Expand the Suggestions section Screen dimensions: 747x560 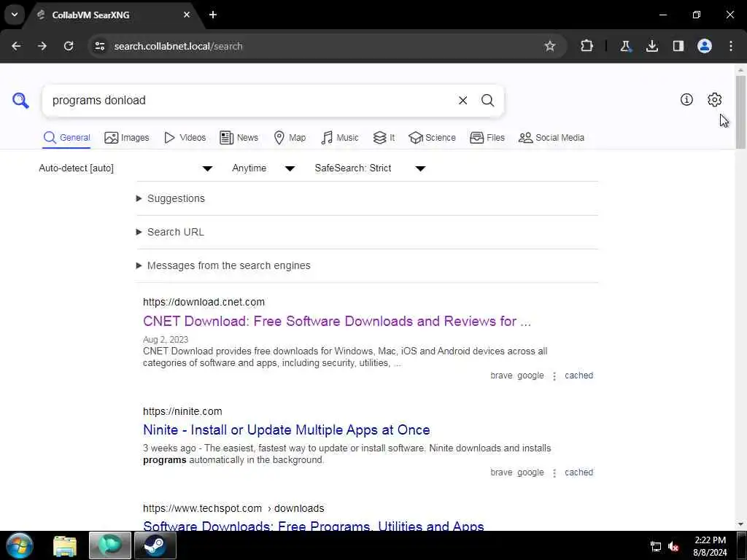pos(171,198)
